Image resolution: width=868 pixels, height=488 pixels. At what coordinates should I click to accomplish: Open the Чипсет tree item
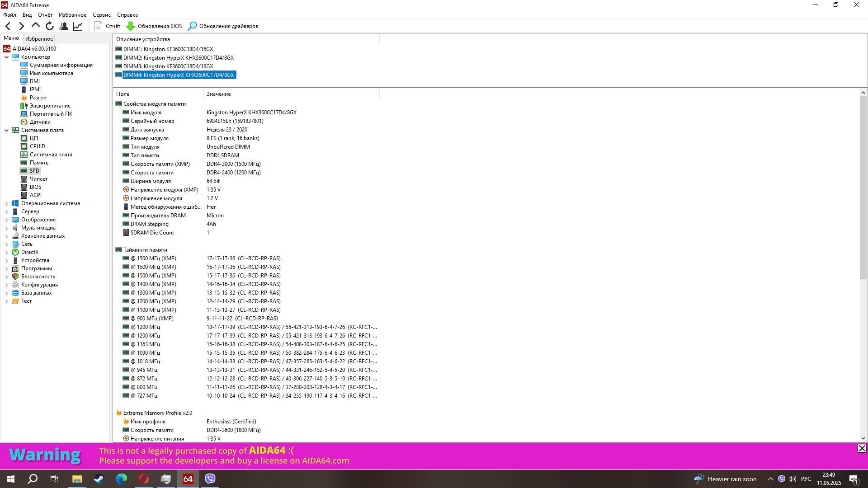pyautogui.click(x=38, y=179)
